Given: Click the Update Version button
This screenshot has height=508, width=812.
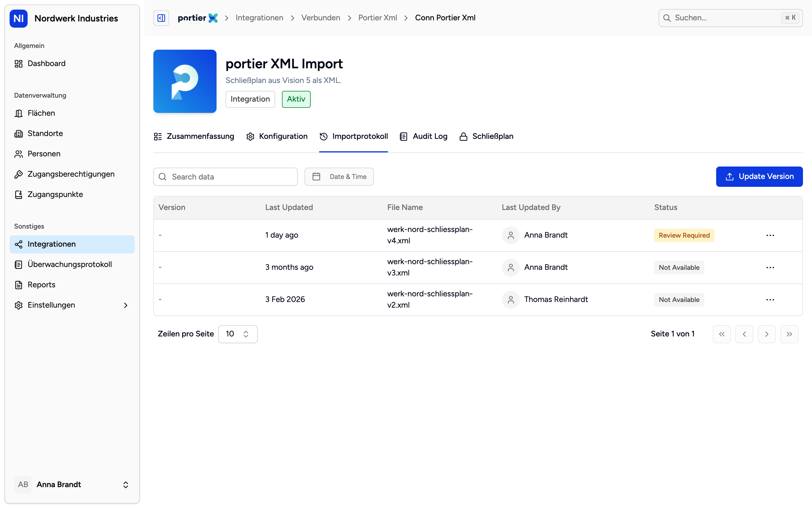Looking at the screenshot, I should point(759,177).
